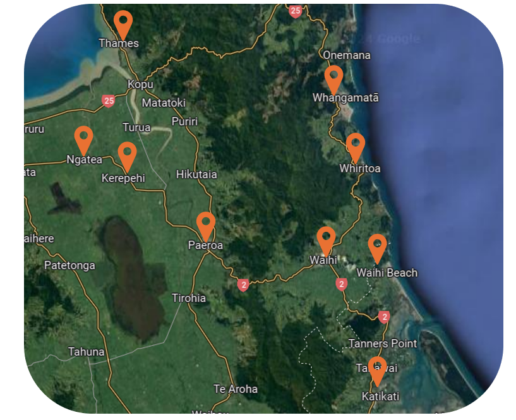The height and width of the screenshot is (420, 516).
Task: Click the orange pin for Kerepehi
Action: (x=127, y=157)
